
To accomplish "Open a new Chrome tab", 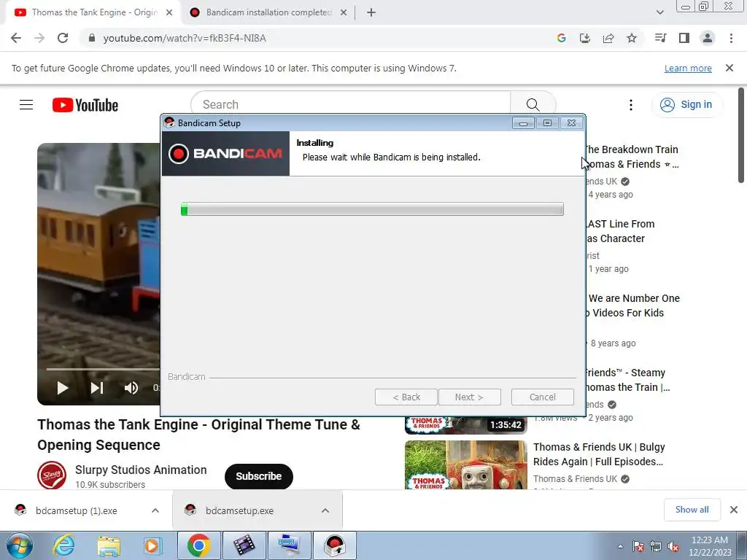I will tap(371, 13).
